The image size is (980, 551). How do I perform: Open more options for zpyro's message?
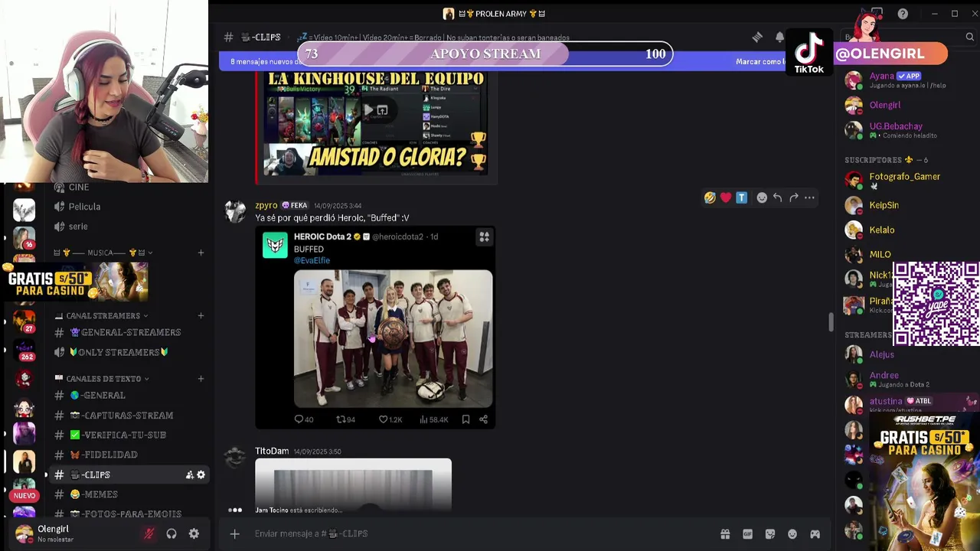tap(809, 197)
